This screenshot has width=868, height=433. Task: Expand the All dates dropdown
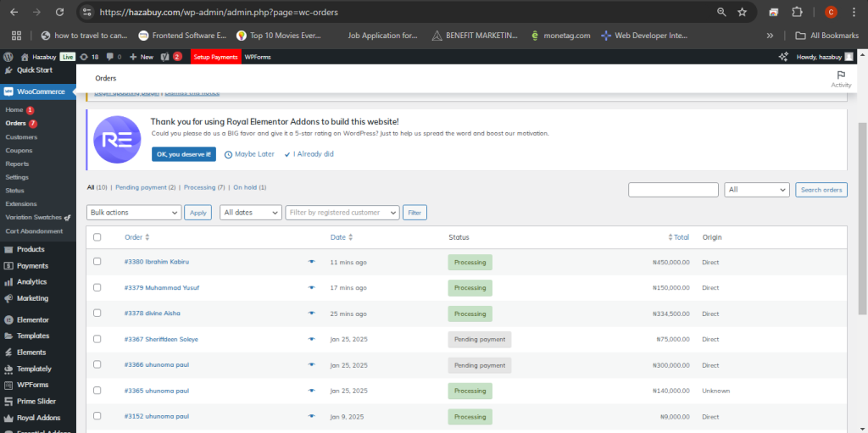pos(251,213)
